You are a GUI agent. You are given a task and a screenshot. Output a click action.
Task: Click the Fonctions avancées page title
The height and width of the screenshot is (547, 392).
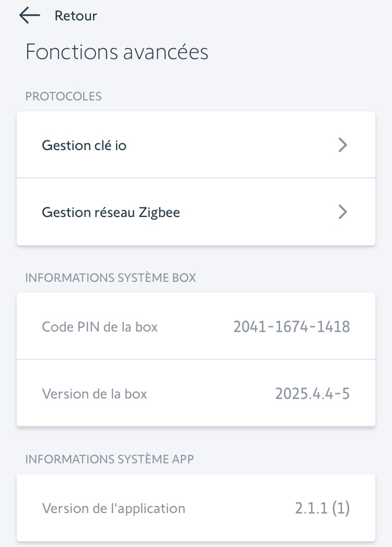point(117,52)
